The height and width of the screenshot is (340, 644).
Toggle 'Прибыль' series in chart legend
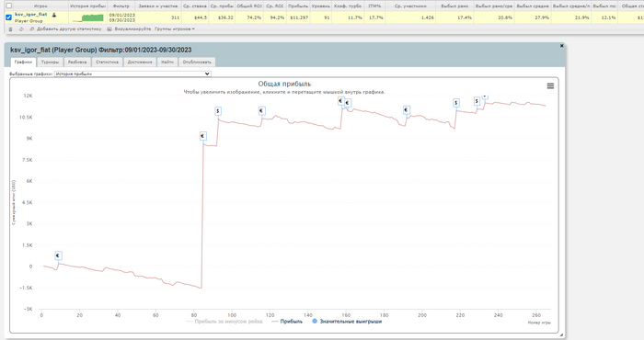click(x=287, y=322)
